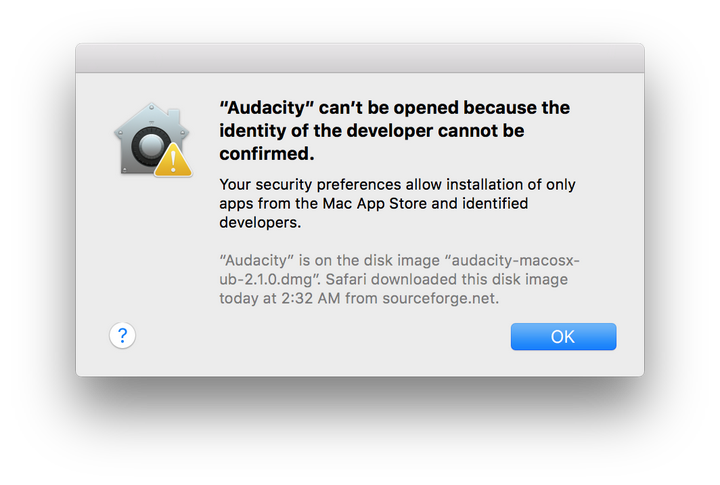Open help with the question mark button

coord(122,335)
